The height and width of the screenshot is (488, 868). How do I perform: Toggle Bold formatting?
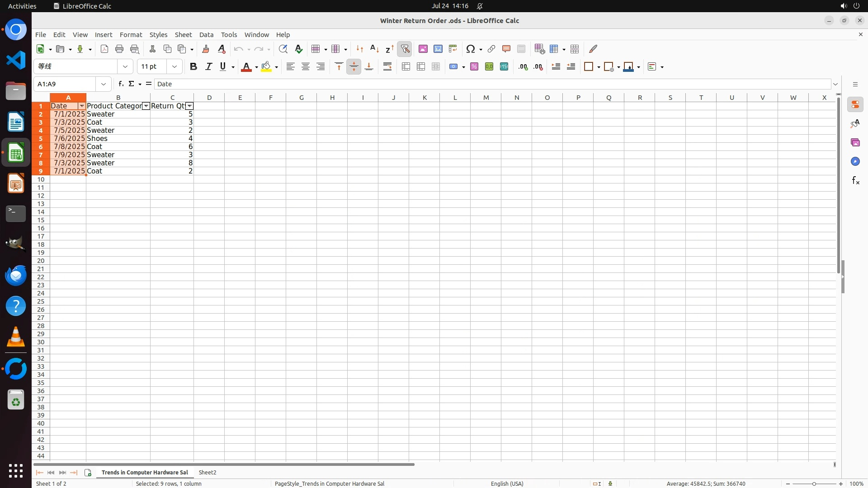[193, 66]
